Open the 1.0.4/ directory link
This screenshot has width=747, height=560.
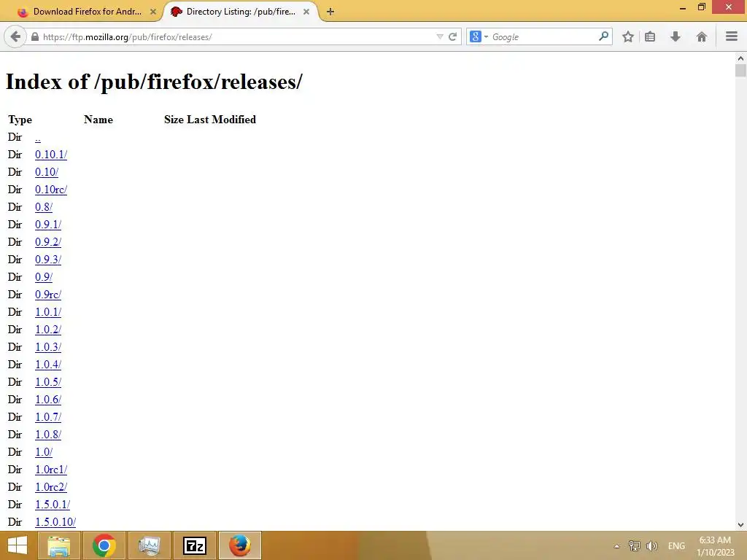(48, 365)
